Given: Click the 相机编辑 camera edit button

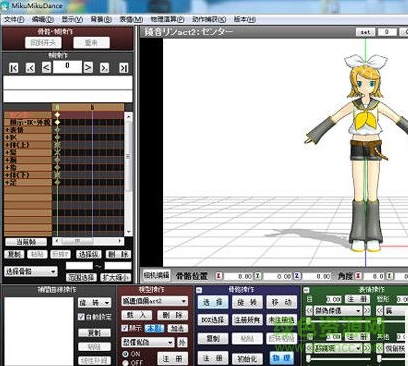Looking at the screenshot, I should pos(156,275).
